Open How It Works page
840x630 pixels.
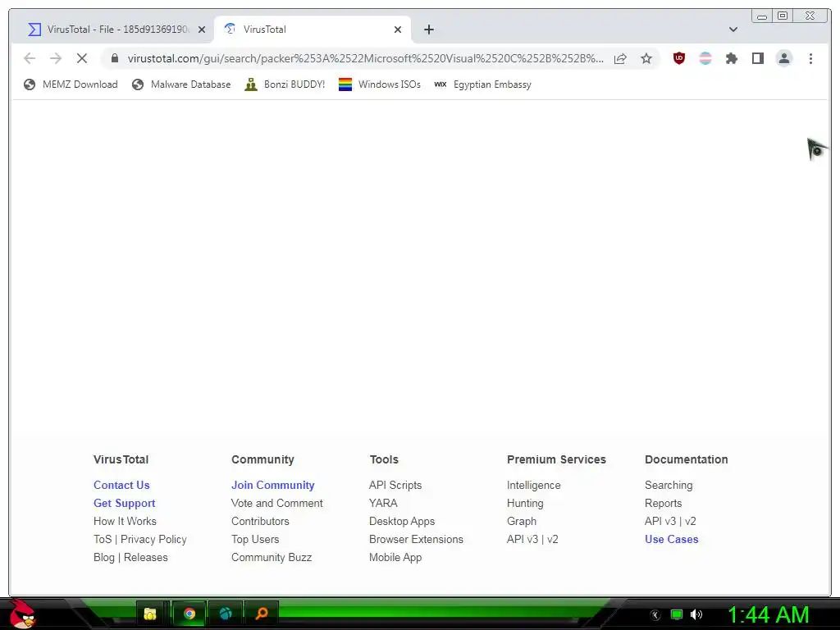(x=125, y=521)
